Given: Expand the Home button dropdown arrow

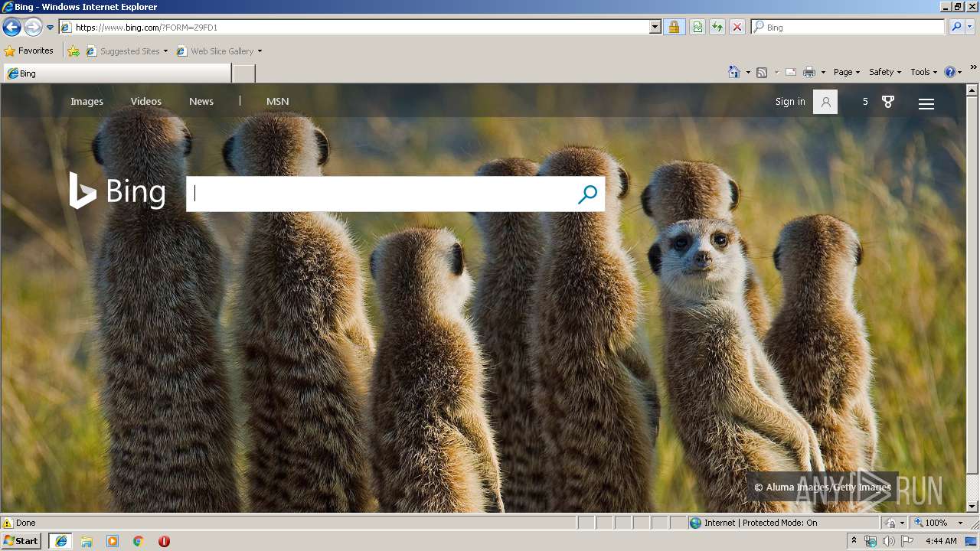Looking at the screenshot, I should click(748, 73).
